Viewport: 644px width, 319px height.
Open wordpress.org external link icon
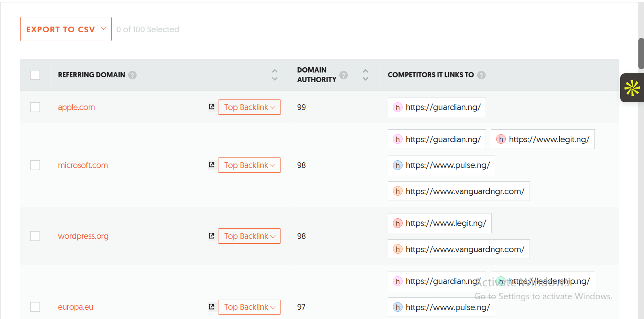click(212, 236)
